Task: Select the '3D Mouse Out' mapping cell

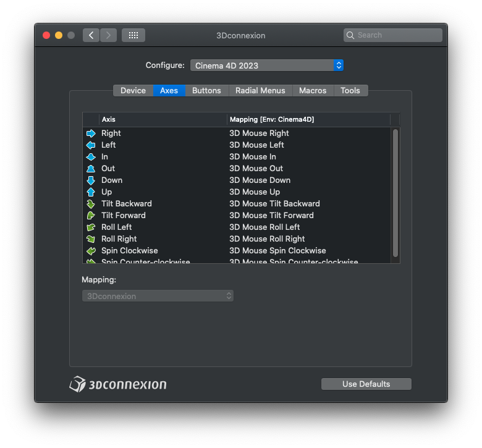Action: tap(256, 169)
